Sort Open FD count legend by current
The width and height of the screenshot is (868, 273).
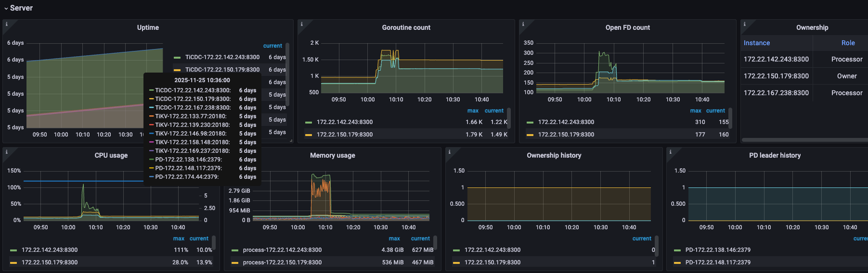click(715, 111)
